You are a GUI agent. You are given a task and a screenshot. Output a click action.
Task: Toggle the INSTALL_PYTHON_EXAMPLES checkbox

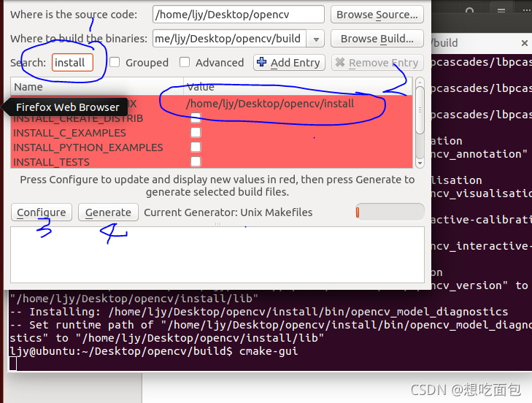point(196,147)
